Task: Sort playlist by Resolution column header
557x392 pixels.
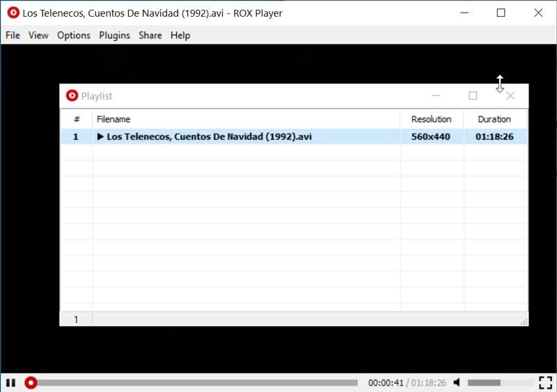Action: (432, 119)
